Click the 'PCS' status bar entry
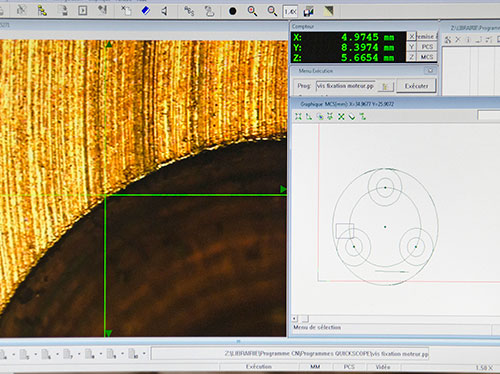This screenshot has width=500, height=374. [349, 367]
